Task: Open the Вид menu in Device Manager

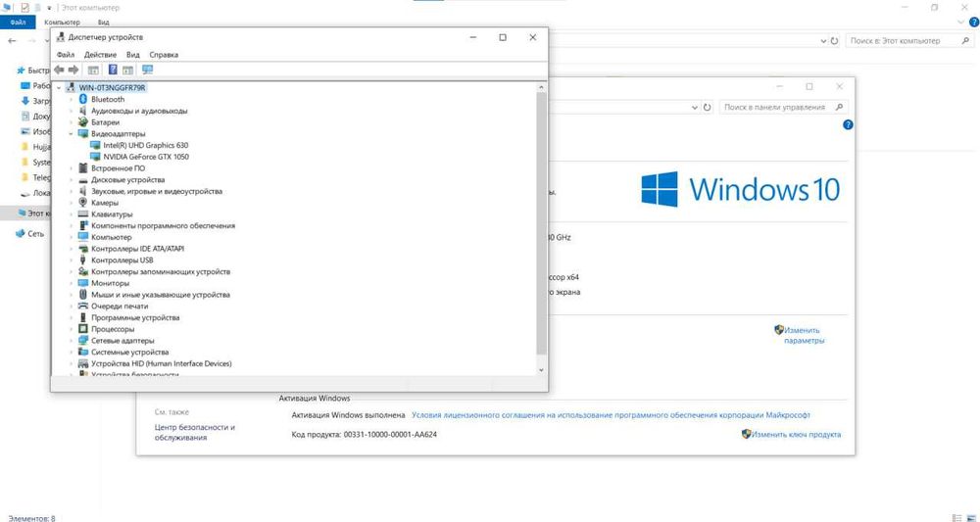Action: [133, 54]
